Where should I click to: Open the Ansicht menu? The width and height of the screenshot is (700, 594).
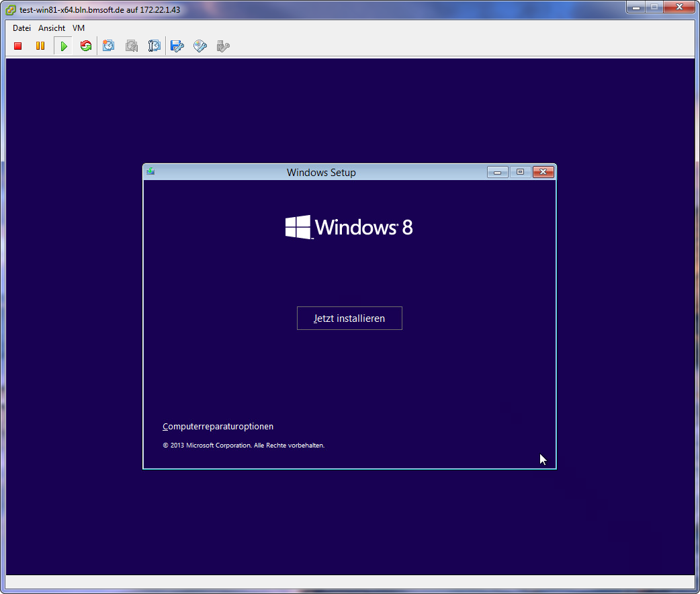click(52, 28)
